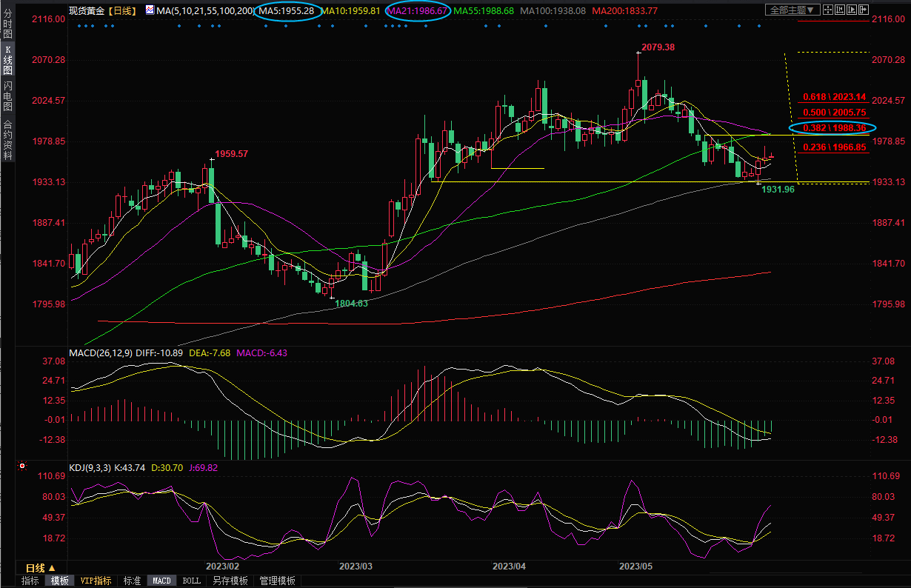Screen dimensions: 911x588
Task: Toggle the BOLL indicator template
Action: point(191,581)
